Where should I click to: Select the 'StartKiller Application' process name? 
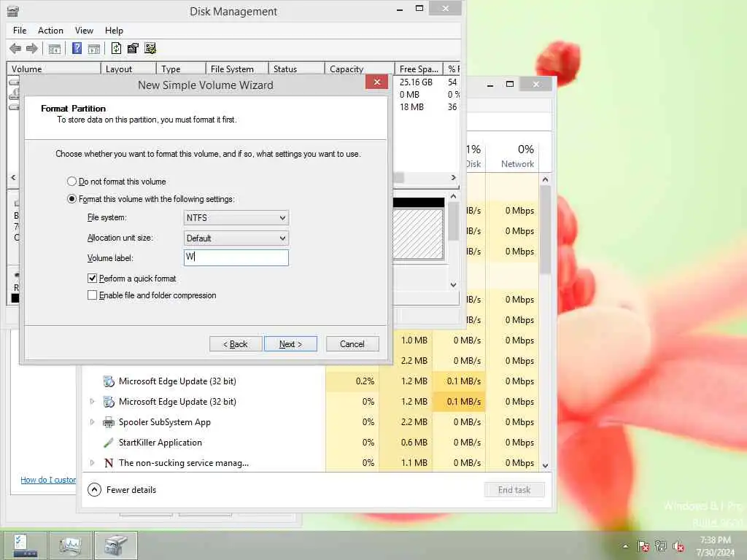[160, 443]
